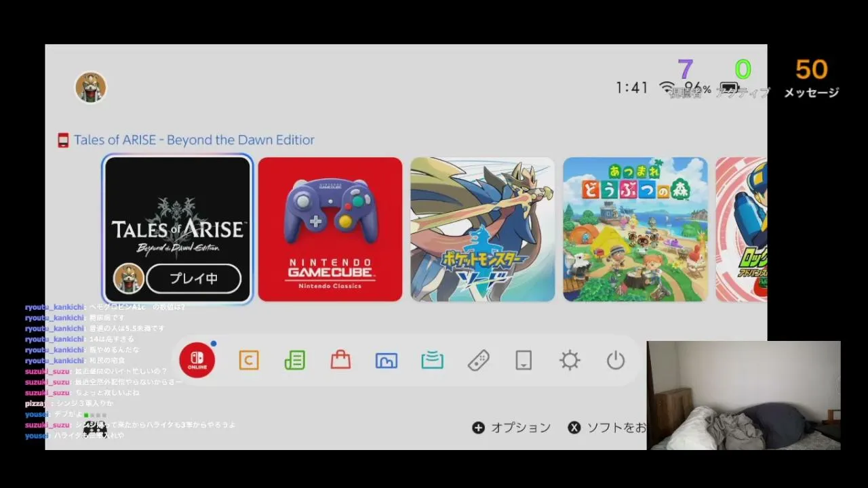Select the Animal Crossing game tile

click(x=635, y=229)
